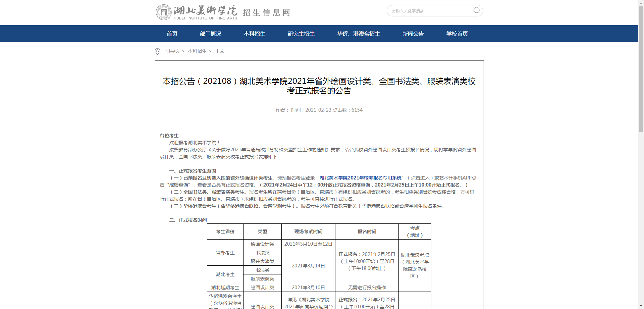Open 湖北美术学院2021年校考报名专用系统 link
Viewport: 644px width, 309px height.
361,178
